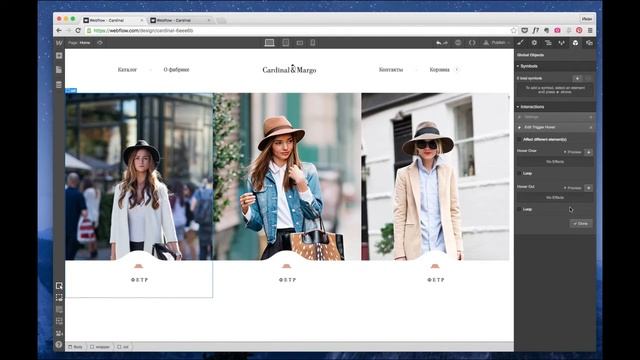Click the Каталог nav link
Screen dimensions: 640x360
[127, 70]
